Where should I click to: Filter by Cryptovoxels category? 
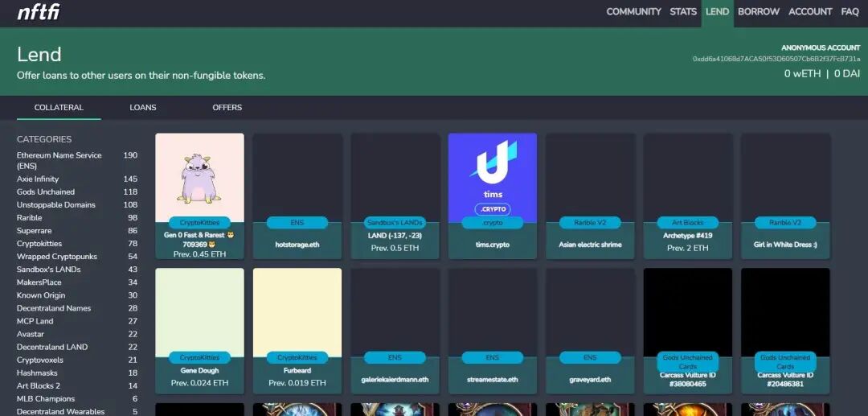tap(77, 360)
